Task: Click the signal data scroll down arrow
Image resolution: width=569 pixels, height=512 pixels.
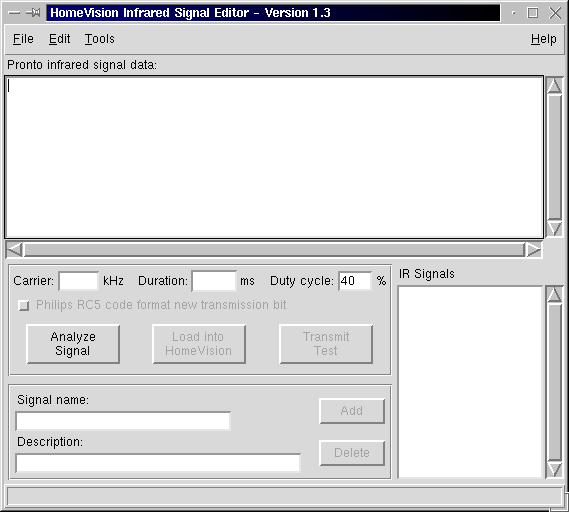Action: (554, 229)
